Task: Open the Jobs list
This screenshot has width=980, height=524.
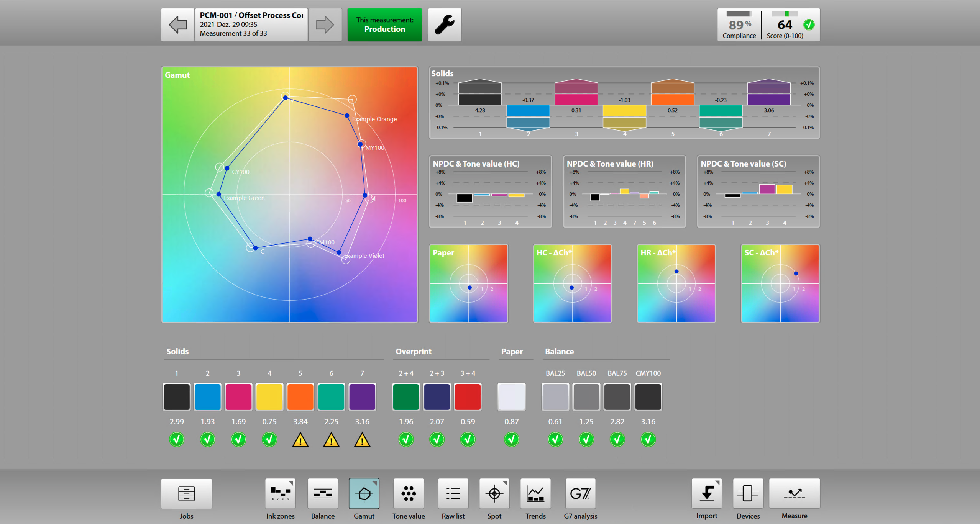Action: [x=186, y=494]
